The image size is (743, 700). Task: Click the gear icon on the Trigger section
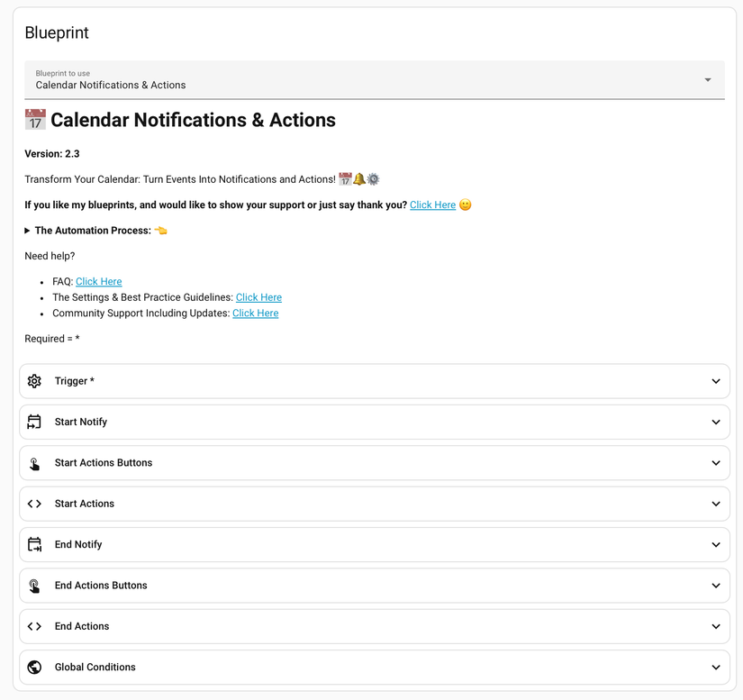[34, 380]
